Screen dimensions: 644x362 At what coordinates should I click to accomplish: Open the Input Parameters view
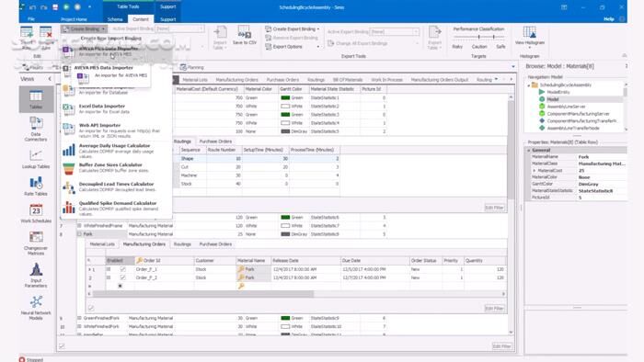[x=36, y=275]
